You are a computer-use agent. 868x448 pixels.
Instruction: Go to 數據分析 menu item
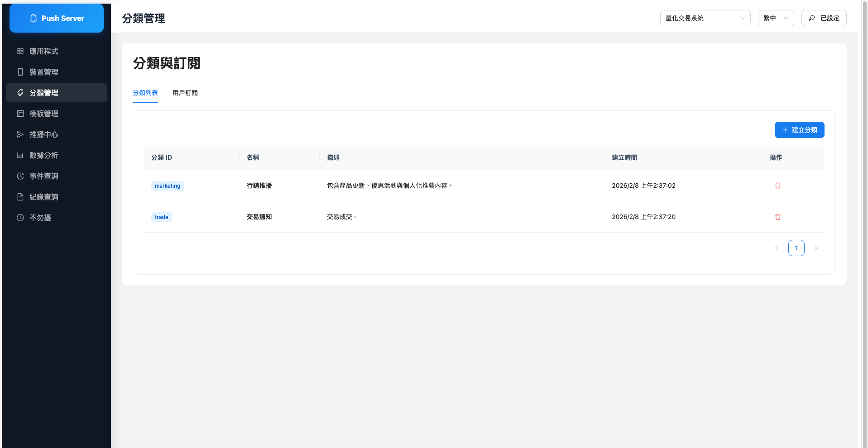click(x=57, y=155)
